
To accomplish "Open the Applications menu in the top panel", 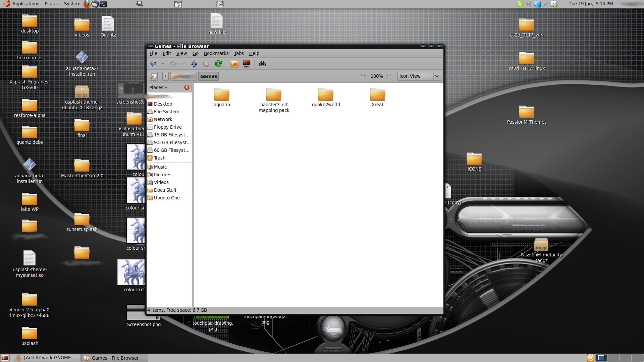I will pos(22,4).
